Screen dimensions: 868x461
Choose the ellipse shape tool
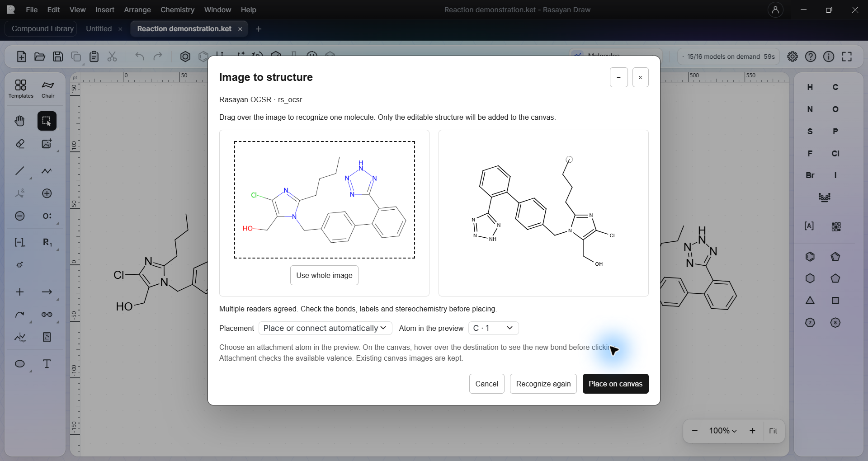(20, 364)
